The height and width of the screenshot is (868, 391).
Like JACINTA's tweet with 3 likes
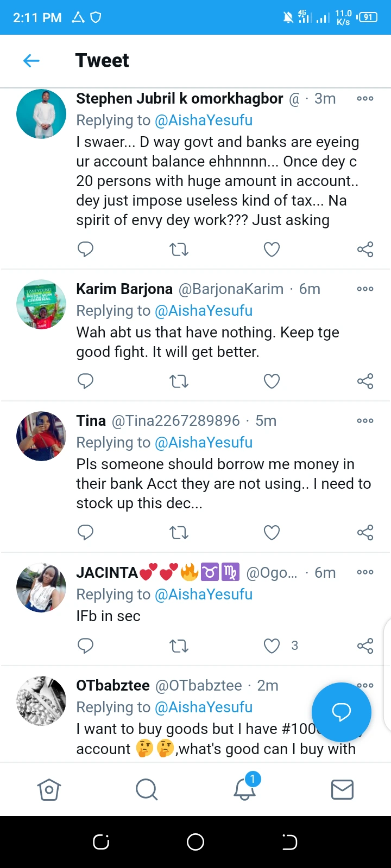tap(272, 646)
